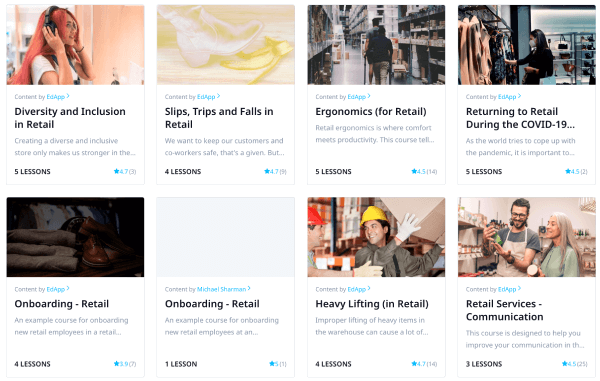Open the EdApp author link on Heavy Lifting card
Image resolution: width=600 pixels, height=381 pixels.
click(x=357, y=289)
